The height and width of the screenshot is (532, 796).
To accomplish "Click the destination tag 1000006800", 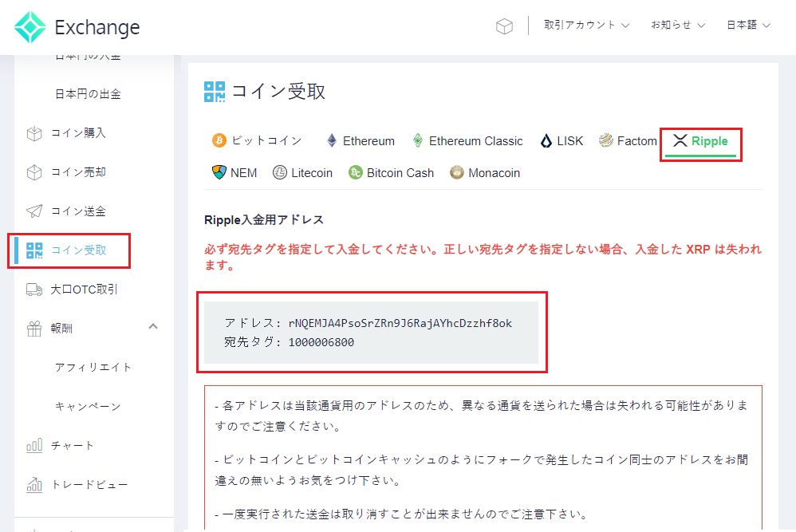I will [x=321, y=343].
